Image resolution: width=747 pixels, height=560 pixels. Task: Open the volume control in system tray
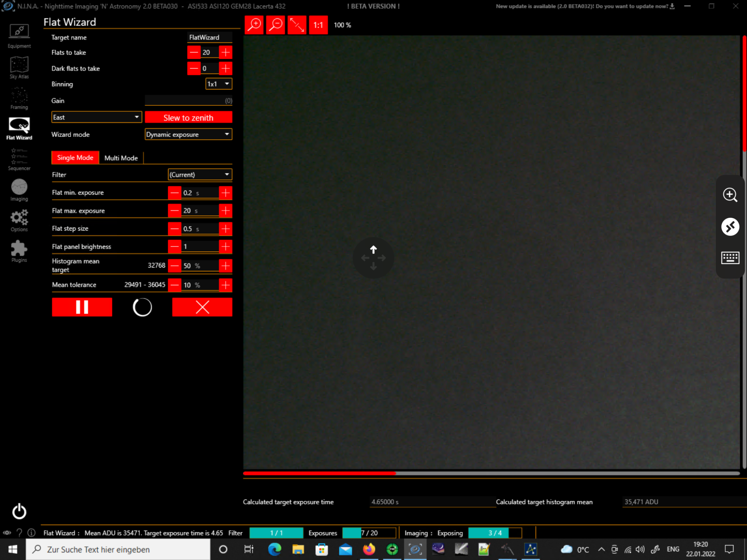(640, 549)
